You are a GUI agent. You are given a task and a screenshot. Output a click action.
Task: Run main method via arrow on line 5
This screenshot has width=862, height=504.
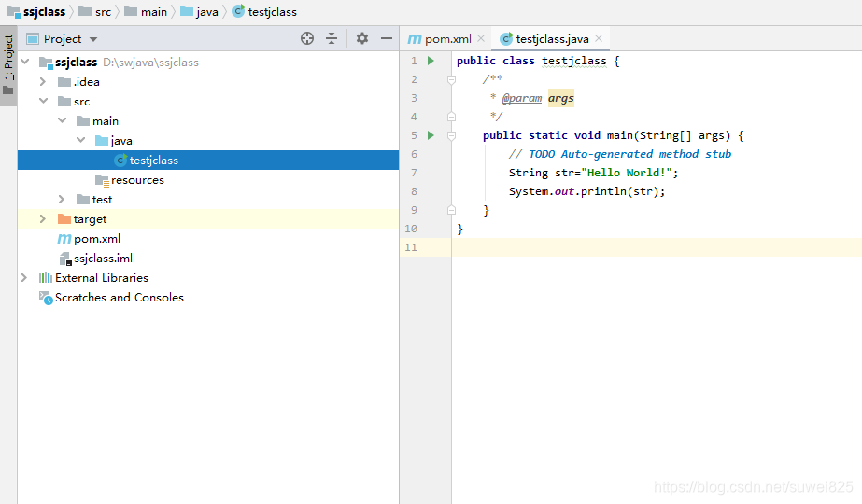[431, 135]
